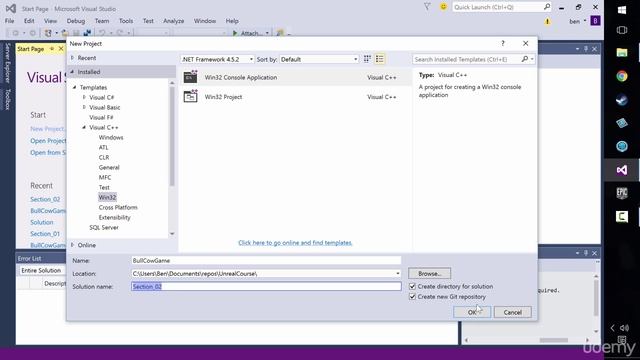Open the .NET Framework 4.5.2 dropdown

pyautogui.click(x=217, y=59)
